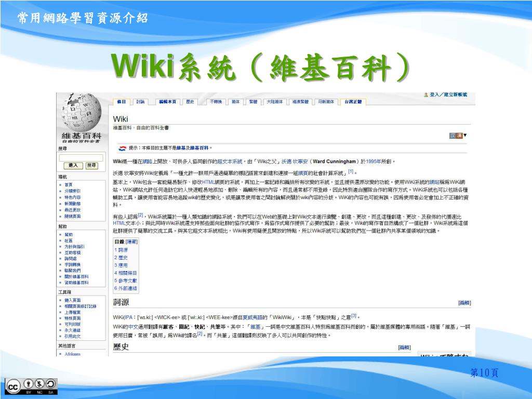Open 首頁 in the navigation sidebar
This screenshot has height=399, width=532.
coord(69,185)
